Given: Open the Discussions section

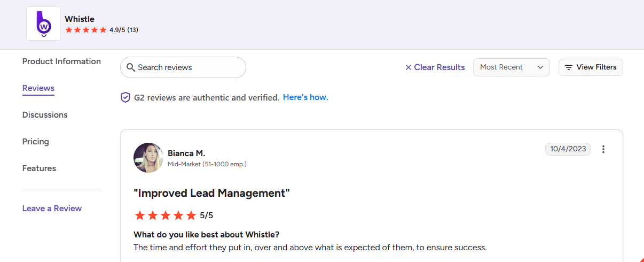Looking at the screenshot, I should click(45, 115).
